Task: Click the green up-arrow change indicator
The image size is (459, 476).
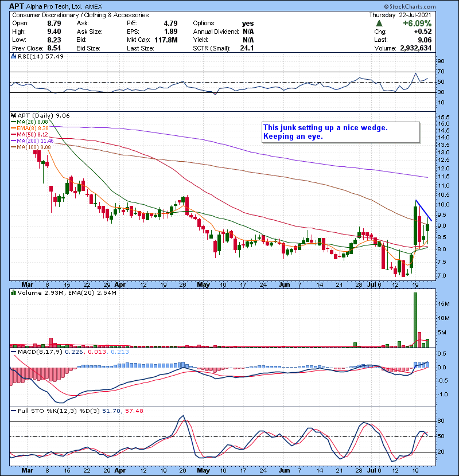Action: point(379,24)
